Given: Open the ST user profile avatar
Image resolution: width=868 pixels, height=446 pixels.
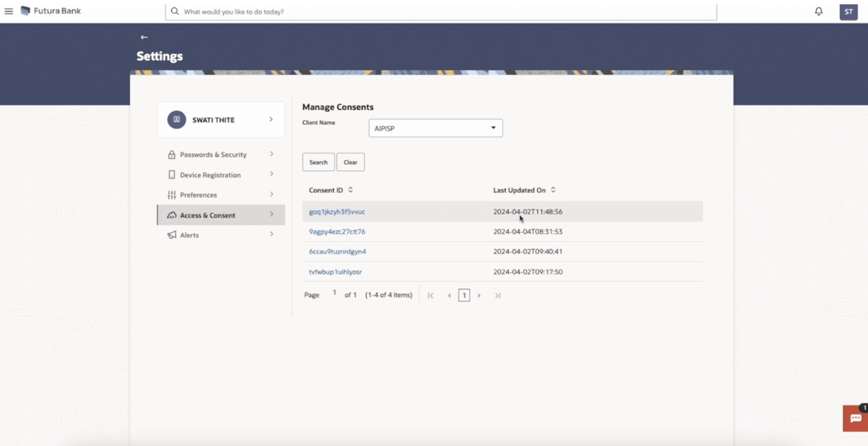Looking at the screenshot, I should (x=848, y=12).
